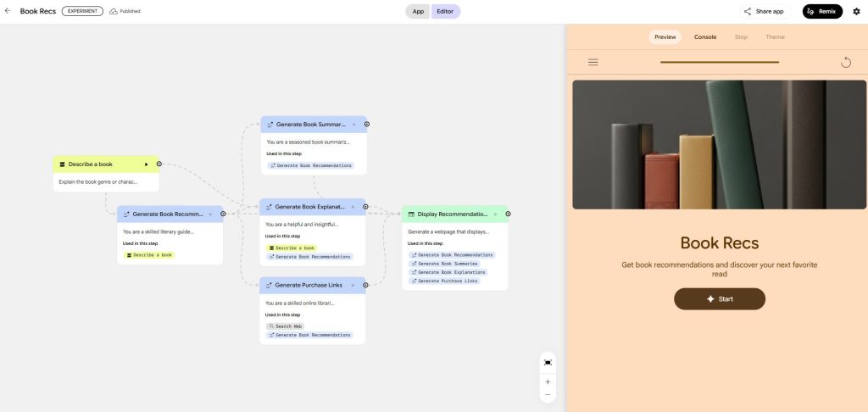Open the Theme tab

point(775,37)
